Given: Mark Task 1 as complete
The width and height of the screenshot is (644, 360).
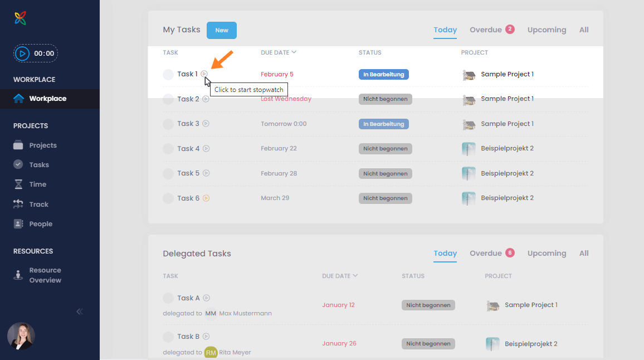Looking at the screenshot, I should point(168,74).
